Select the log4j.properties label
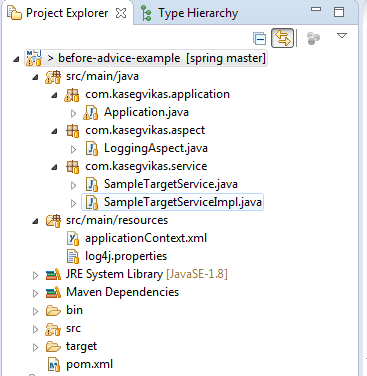367x376 pixels. point(126,256)
